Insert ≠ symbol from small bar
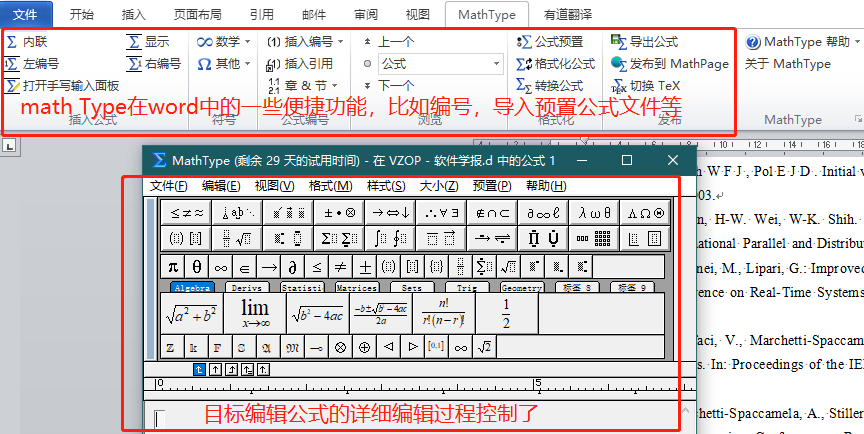This screenshot has width=864, height=434. [341, 267]
